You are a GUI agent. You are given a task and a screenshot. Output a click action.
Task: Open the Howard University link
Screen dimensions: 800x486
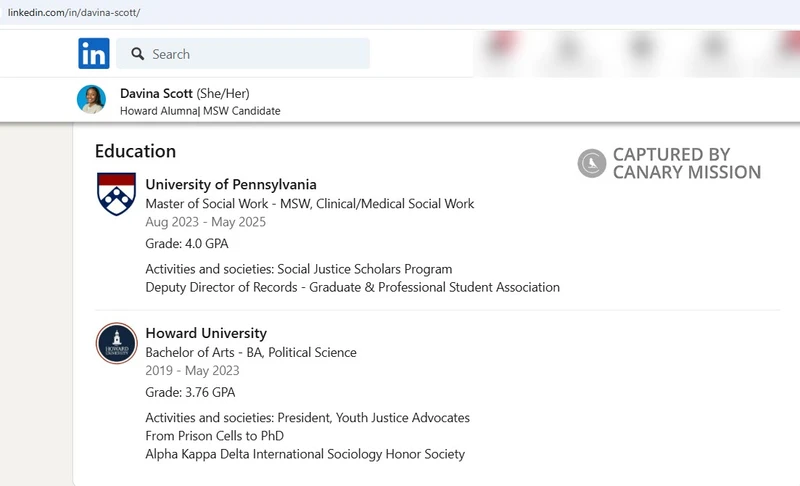coord(206,333)
